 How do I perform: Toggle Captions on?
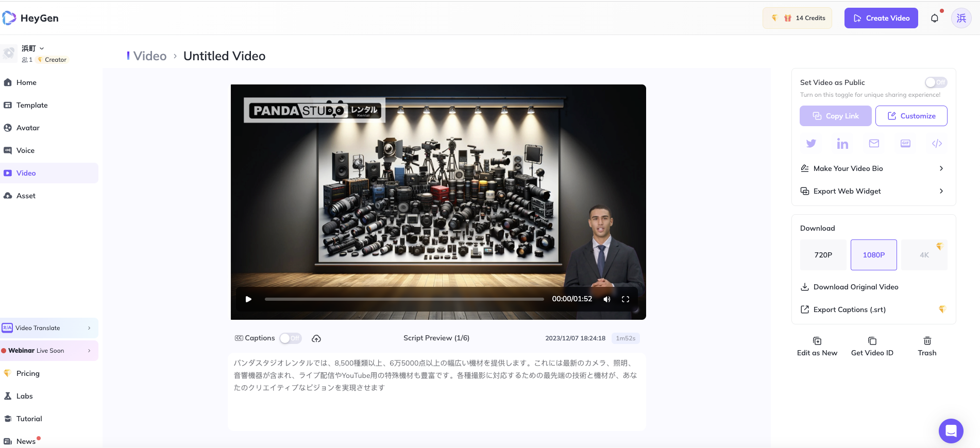[291, 338]
